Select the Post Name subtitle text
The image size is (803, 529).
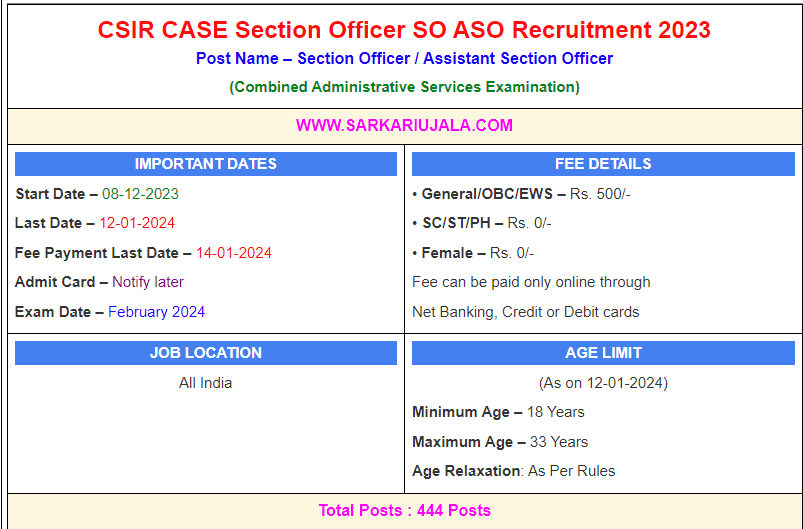(404, 59)
